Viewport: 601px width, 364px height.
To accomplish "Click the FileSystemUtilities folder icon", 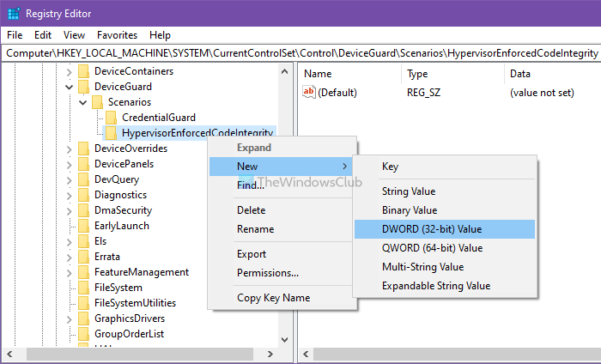I will pyautogui.click(x=83, y=303).
